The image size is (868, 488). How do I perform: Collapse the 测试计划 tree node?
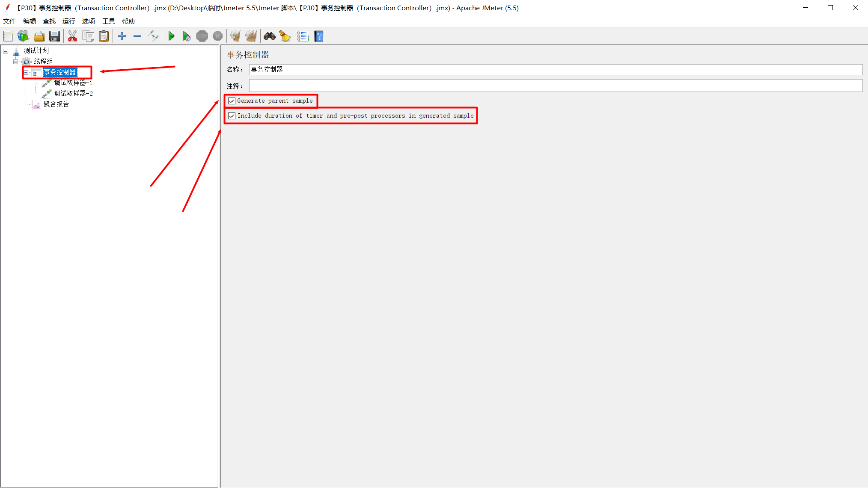tap(6, 51)
